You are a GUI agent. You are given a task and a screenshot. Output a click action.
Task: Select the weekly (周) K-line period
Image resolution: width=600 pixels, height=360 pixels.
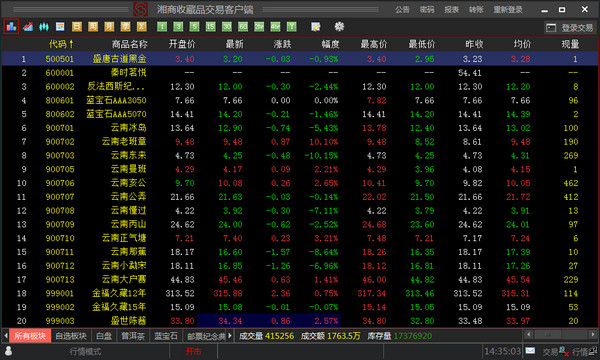(93, 26)
